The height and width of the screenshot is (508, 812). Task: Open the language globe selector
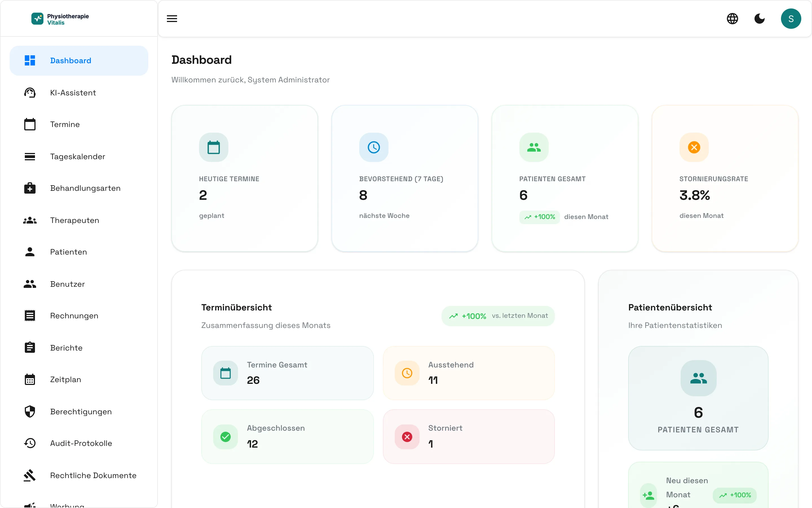(x=732, y=18)
